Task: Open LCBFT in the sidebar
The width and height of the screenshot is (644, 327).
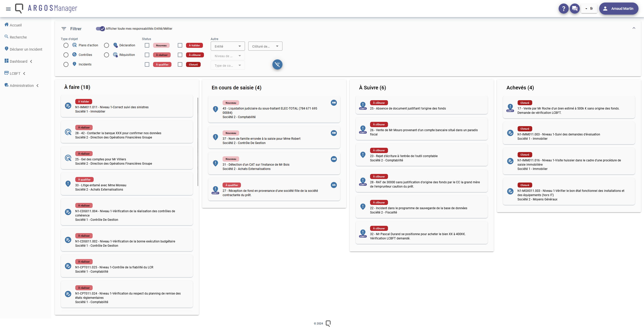Action: click(x=15, y=74)
